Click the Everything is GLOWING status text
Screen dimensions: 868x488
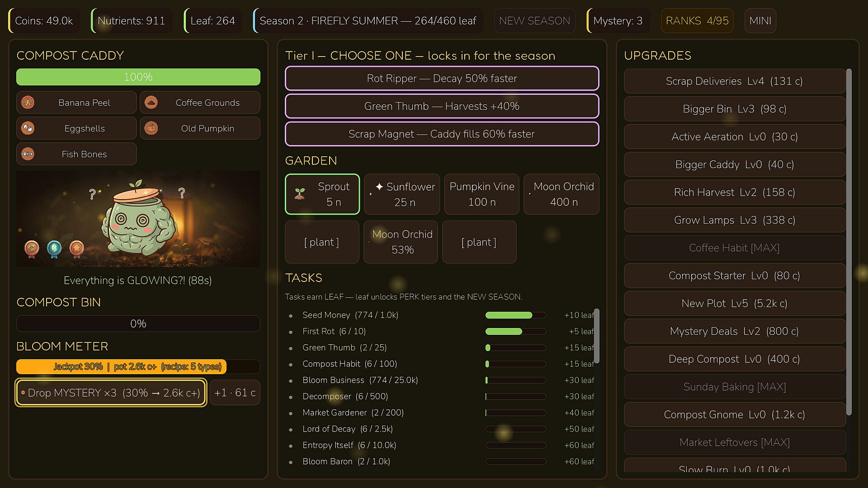pos(138,281)
